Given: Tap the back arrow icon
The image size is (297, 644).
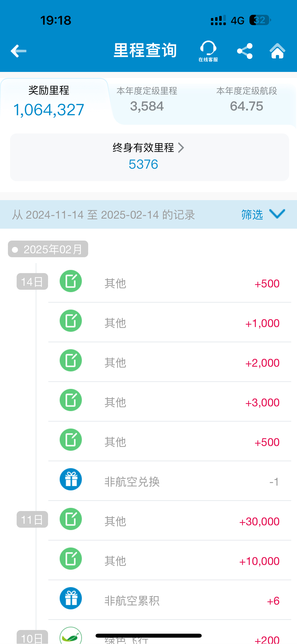Looking at the screenshot, I should pos(18,51).
